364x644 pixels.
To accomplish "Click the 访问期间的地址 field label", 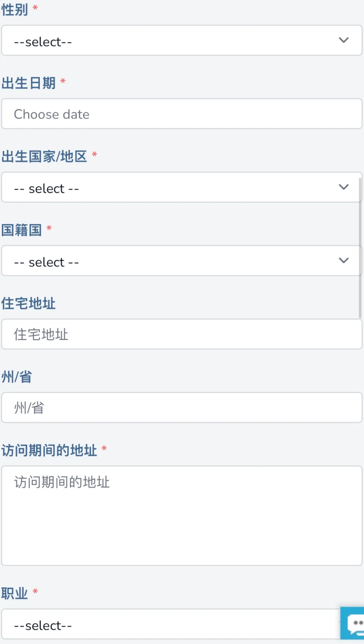I will pyautogui.click(x=49, y=450).
